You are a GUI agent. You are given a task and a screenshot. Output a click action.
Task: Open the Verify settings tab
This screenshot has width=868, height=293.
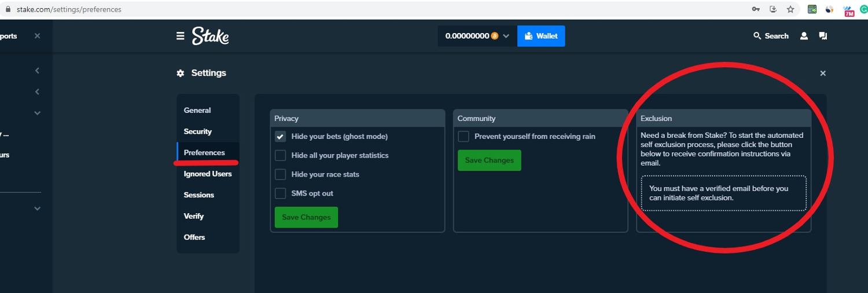coord(194,216)
